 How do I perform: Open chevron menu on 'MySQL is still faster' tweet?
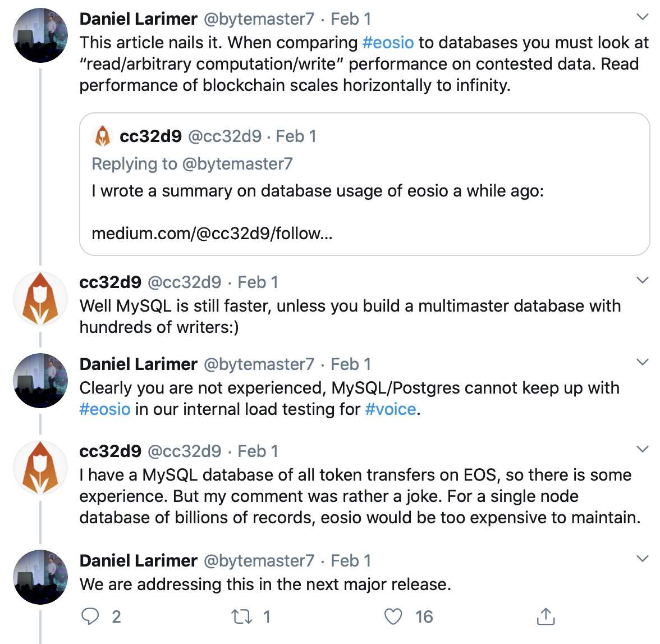643,280
